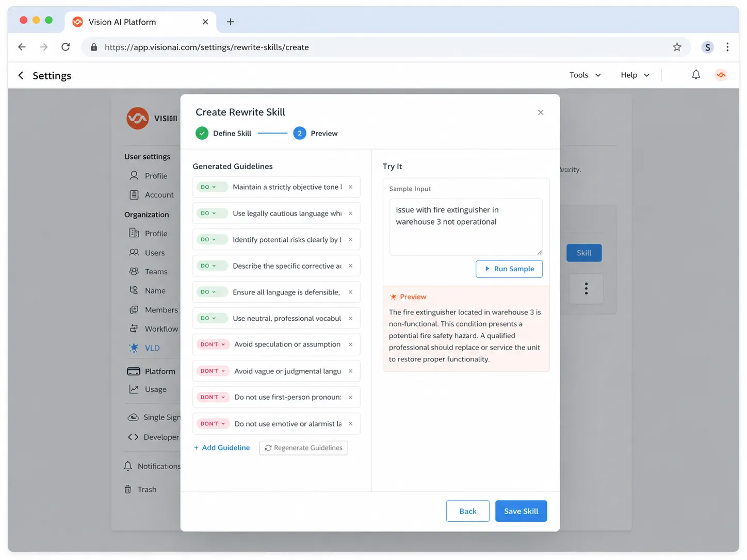Open DON'T dropdown for 'Avoid speculation or assumption'
Viewport: 747px width, 560px height.
tap(213, 344)
